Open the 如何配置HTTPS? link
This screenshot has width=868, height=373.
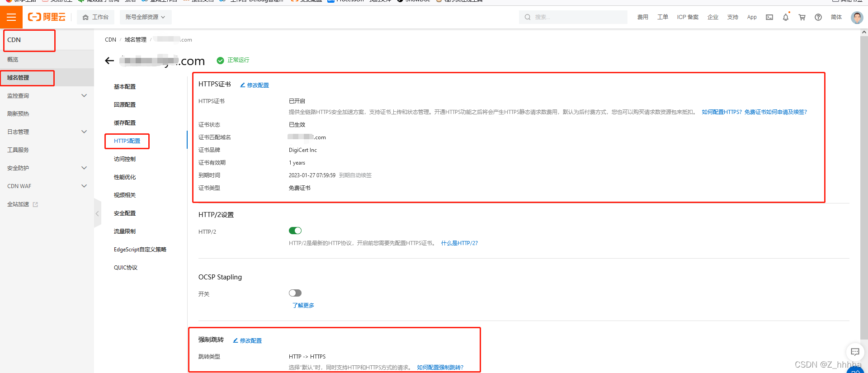pos(722,112)
